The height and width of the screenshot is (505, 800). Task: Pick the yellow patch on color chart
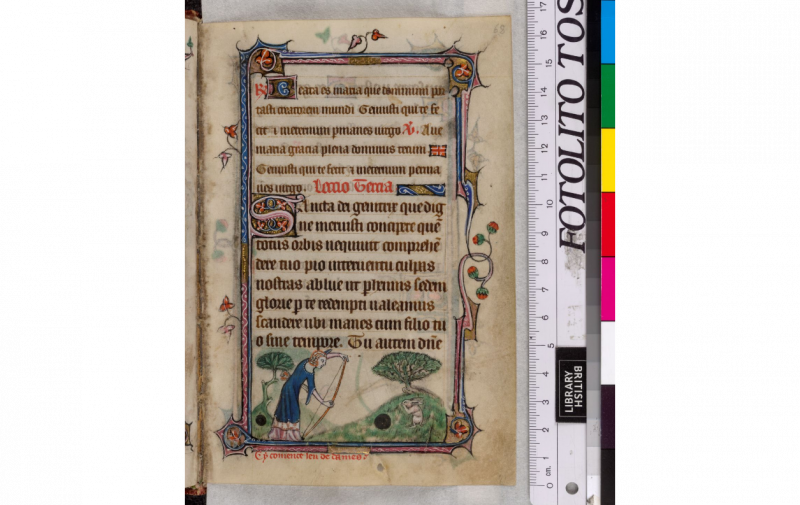pos(608,160)
